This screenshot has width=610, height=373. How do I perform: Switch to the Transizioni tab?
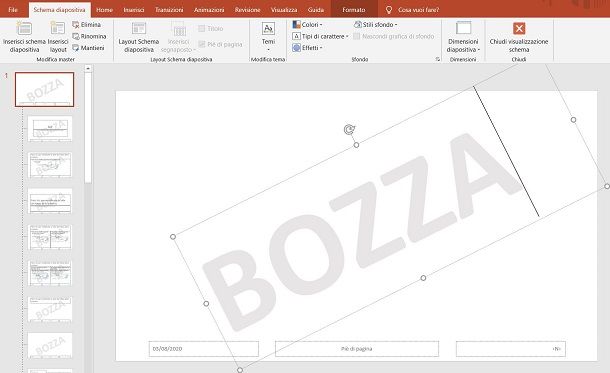point(169,10)
